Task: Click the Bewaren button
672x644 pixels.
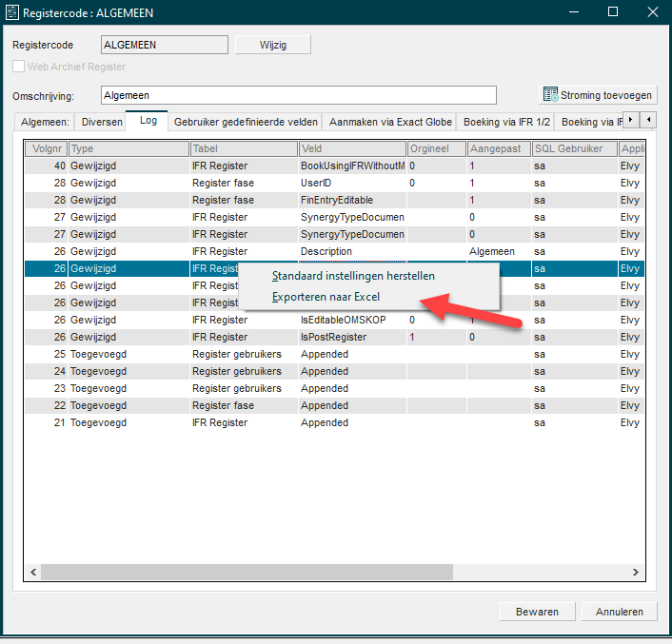Action: coord(537,612)
